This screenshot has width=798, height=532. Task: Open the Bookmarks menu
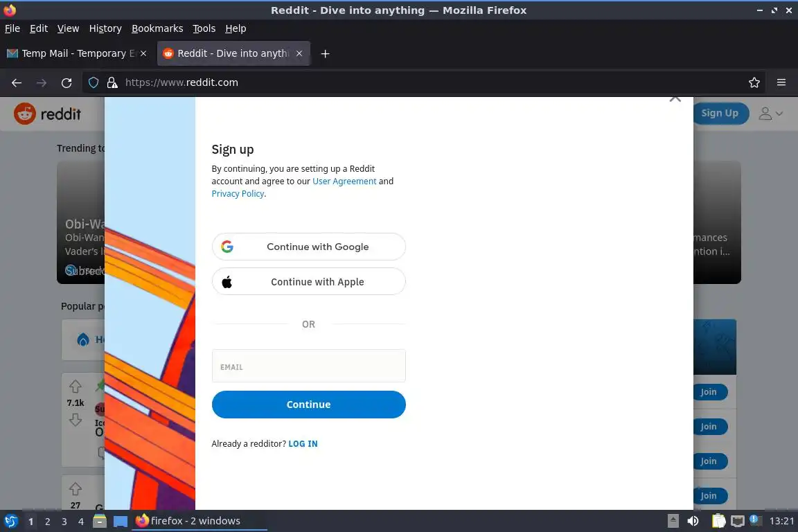(157, 28)
